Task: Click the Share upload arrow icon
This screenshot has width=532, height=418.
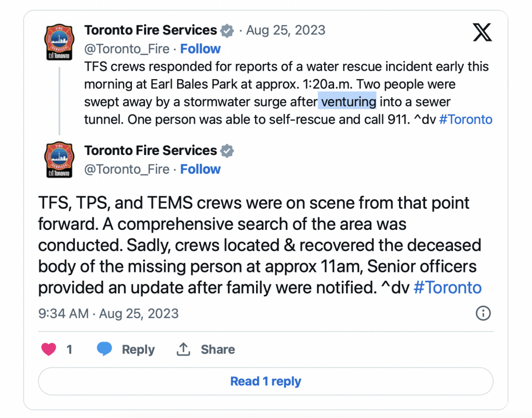Action: tap(183, 349)
